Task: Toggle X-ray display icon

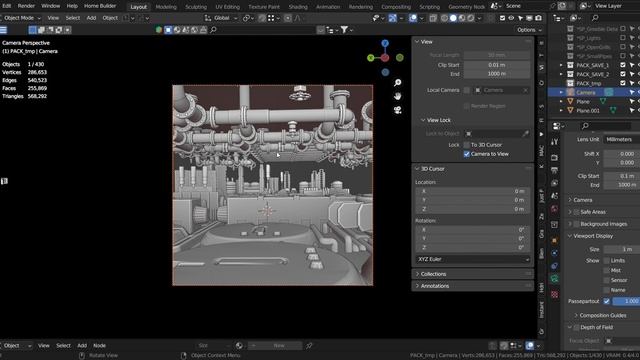Action: (433, 18)
